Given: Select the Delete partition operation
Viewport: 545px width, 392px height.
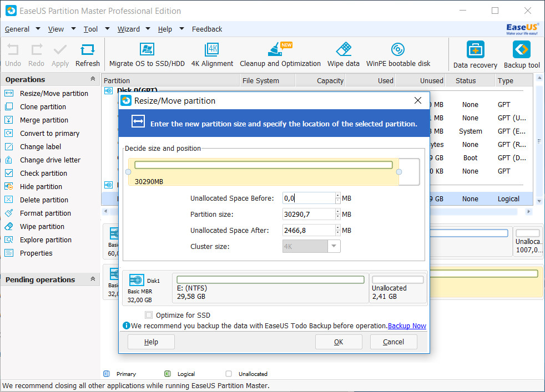Looking at the screenshot, I should coord(44,200).
